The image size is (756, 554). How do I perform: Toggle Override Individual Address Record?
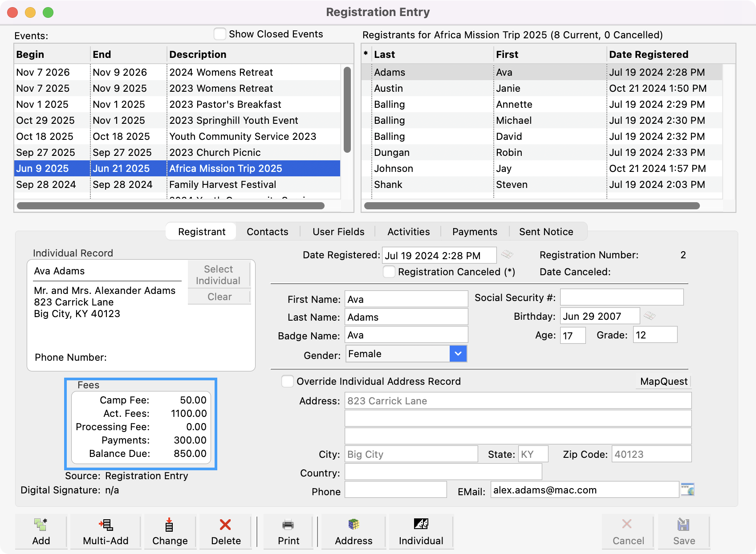click(288, 381)
